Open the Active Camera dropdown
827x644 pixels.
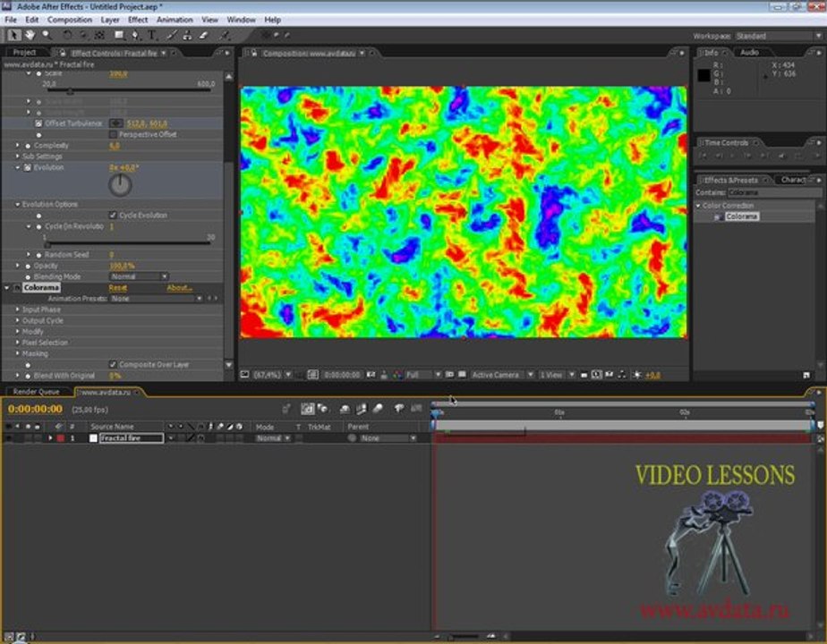[x=502, y=375]
